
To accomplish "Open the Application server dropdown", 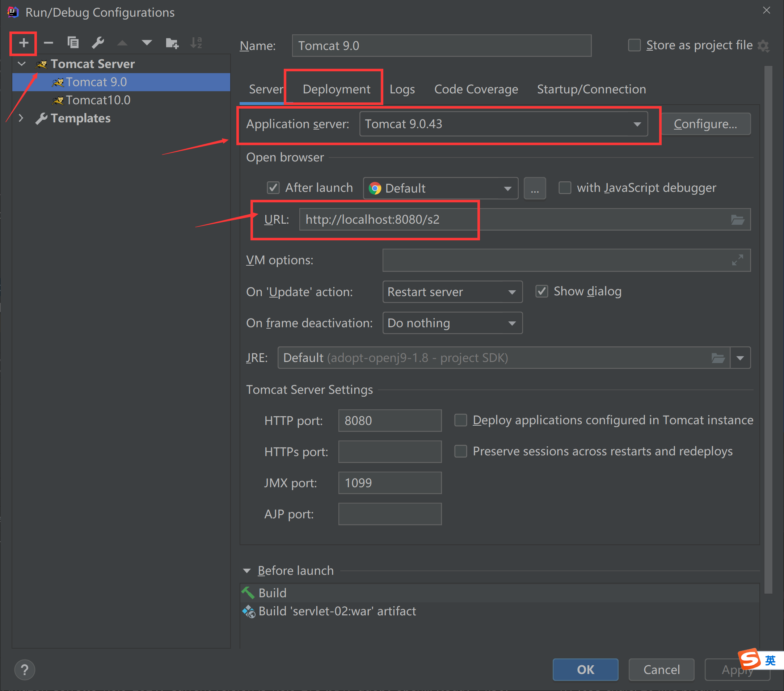I will 637,124.
